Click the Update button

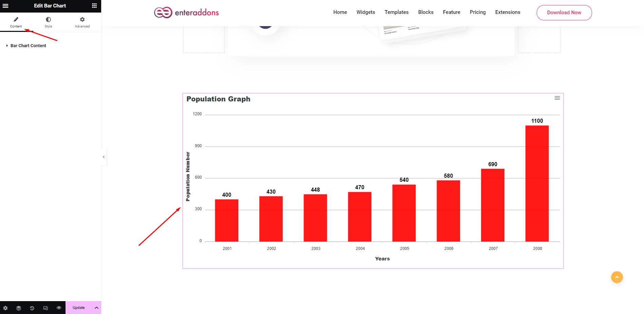click(78, 308)
